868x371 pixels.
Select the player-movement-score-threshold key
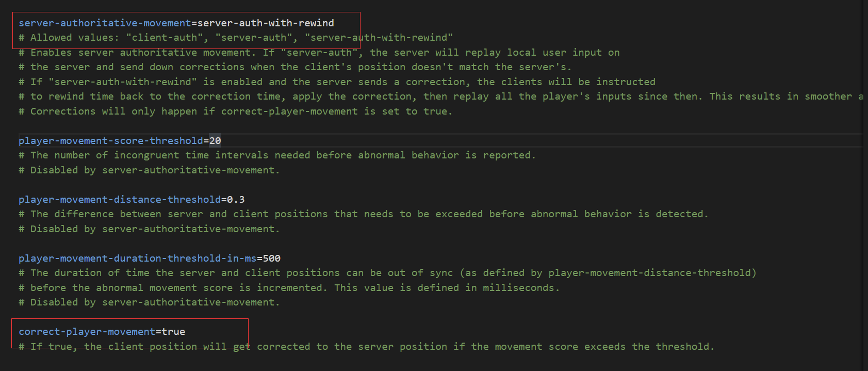click(111, 141)
